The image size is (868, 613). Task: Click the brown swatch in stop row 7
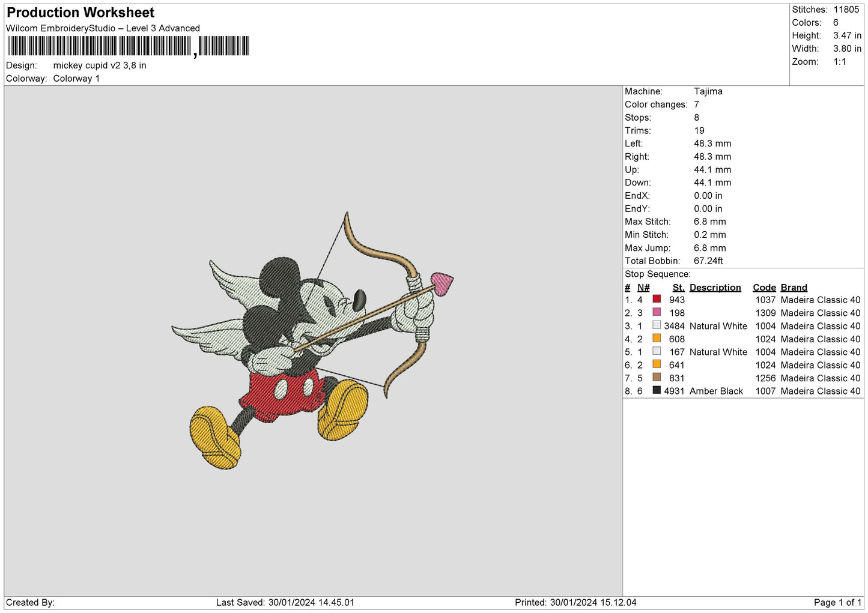(x=657, y=377)
